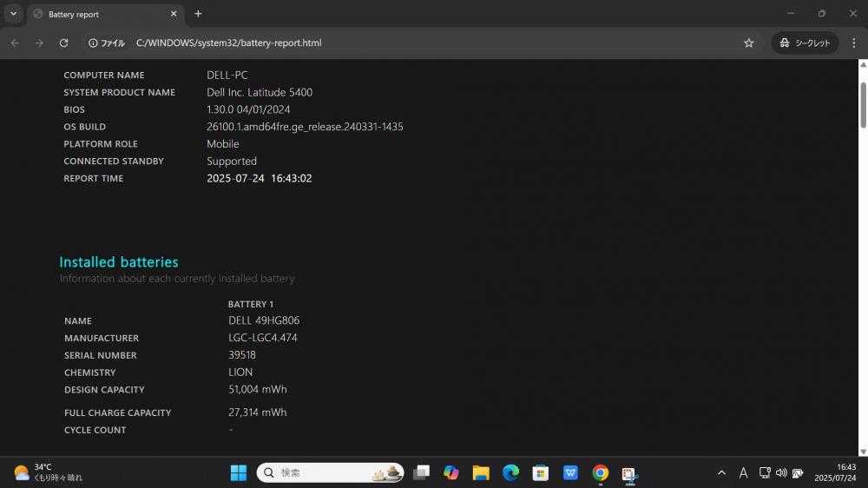Image resolution: width=868 pixels, height=488 pixels.
Task: Open the weather widget showing 34°C
Action: coord(48,472)
